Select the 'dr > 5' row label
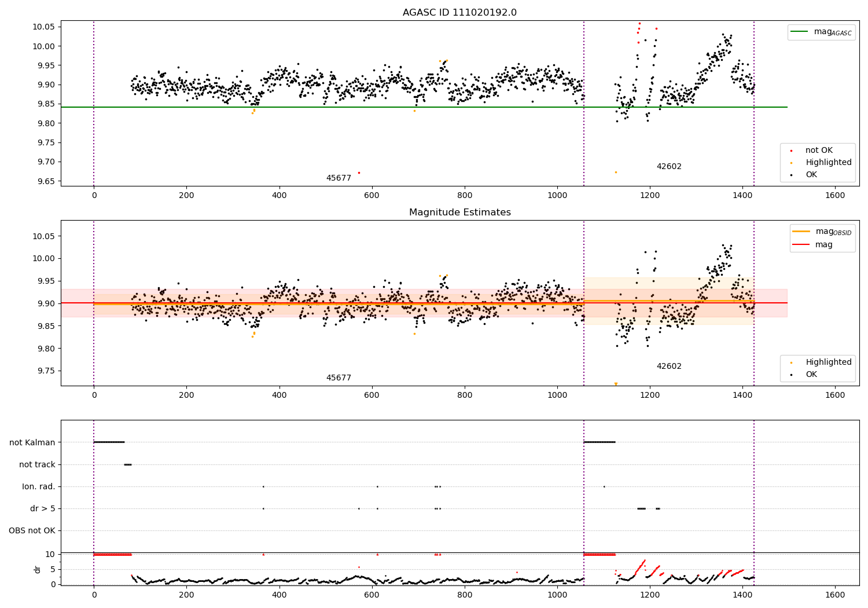 (43, 508)
